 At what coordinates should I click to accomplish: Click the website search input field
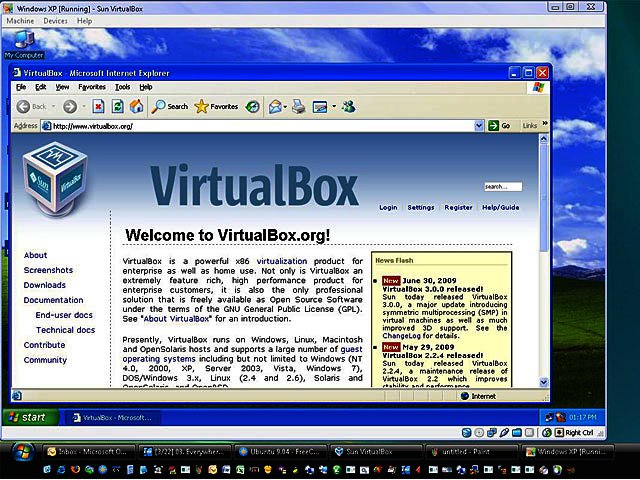(x=502, y=186)
